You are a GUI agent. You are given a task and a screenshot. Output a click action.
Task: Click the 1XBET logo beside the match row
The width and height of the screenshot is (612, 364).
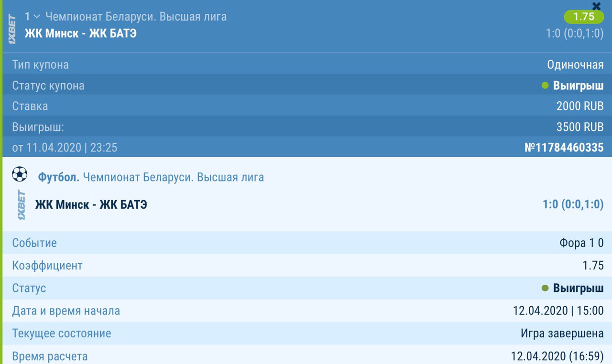pos(22,205)
